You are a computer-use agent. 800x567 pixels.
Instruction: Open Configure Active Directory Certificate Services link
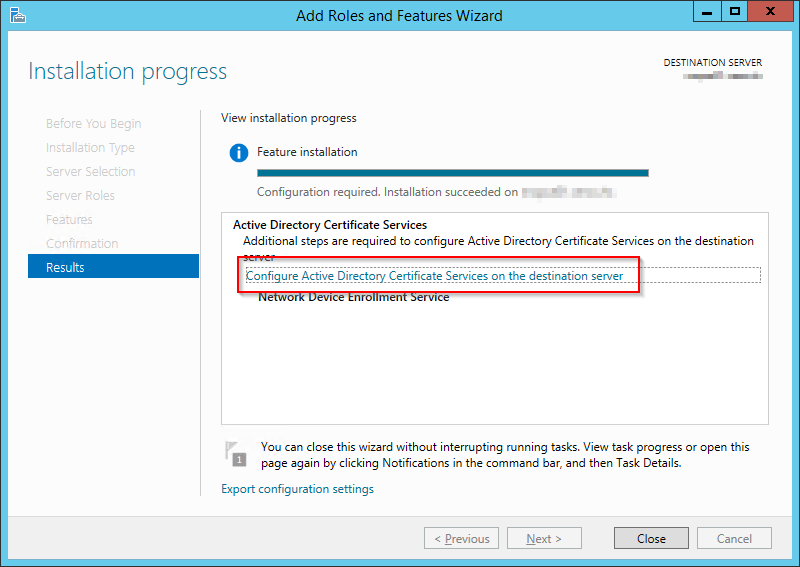pos(434,276)
